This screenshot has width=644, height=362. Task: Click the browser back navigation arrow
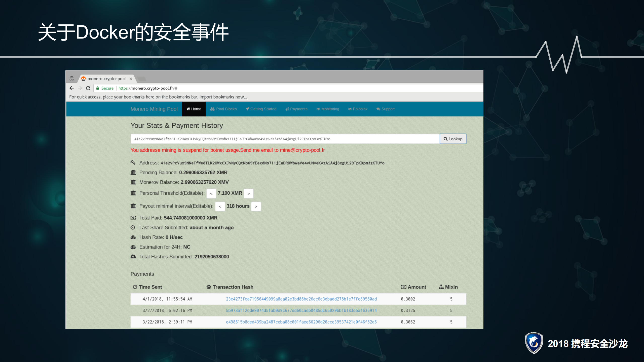(x=72, y=88)
